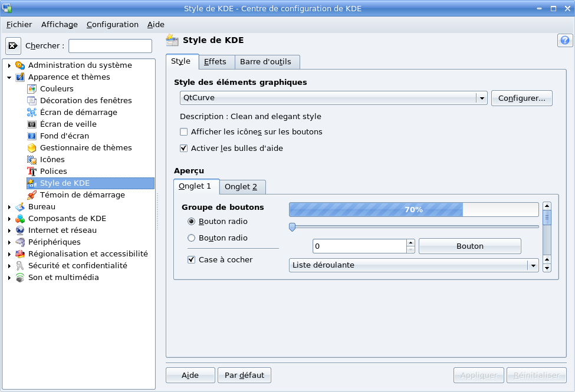
Task: Click the help question mark icon
Action: click(x=565, y=40)
